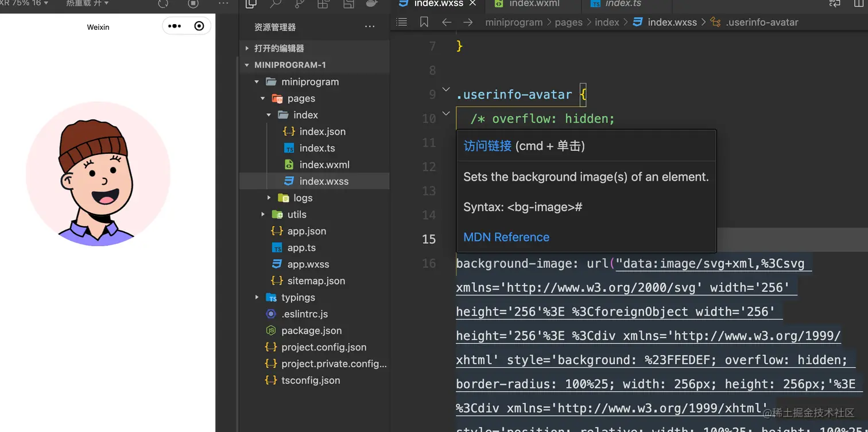
Task: Close the index.wxss tab
Action: point(473,3)
